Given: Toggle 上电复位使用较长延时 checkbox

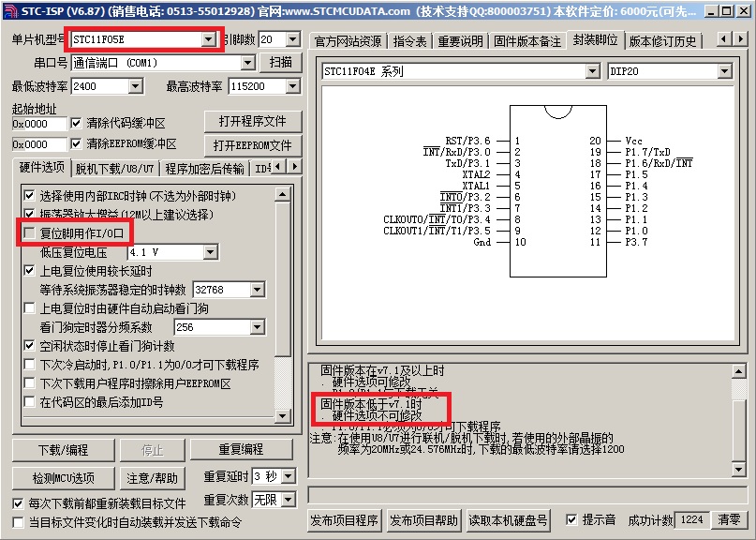Looking at the screenshot, I should [x=29, y=271].
